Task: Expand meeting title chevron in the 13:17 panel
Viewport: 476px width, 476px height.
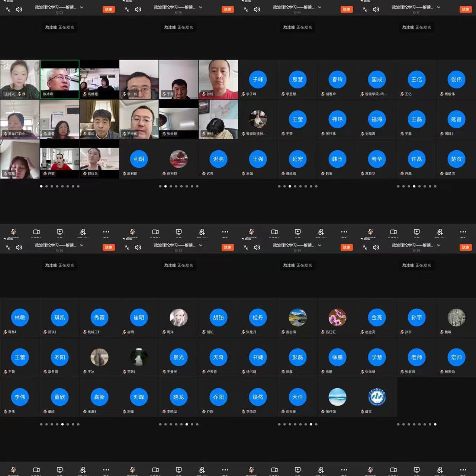Action: (438, 7)
